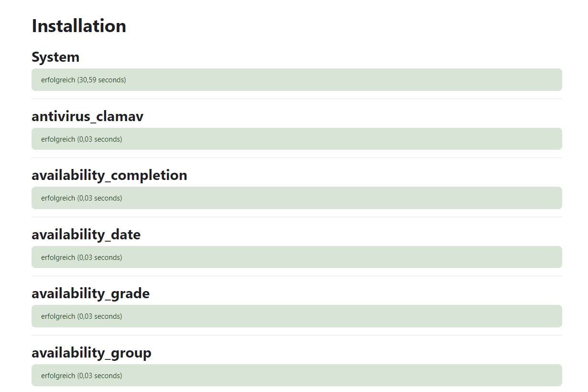The width and height of the screenshot is (588, 392).
Task: Click the success message under availability_grade
Action: pos(296,316)
